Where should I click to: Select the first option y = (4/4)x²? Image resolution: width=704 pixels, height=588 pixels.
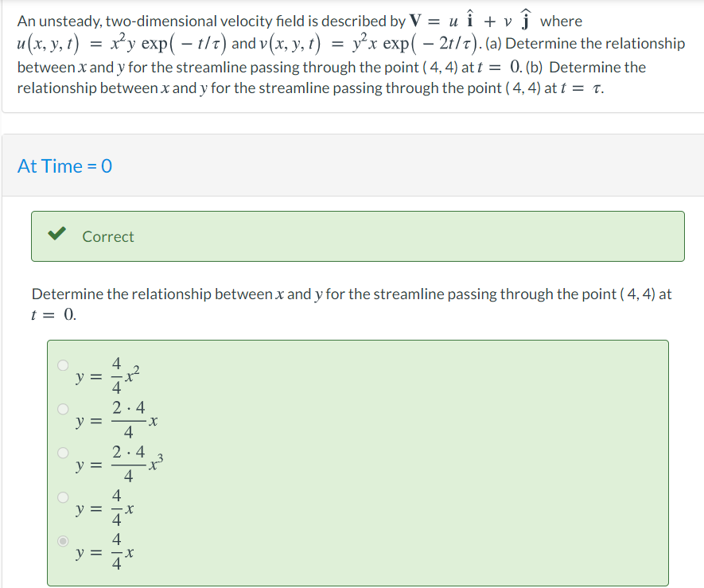pos(62,364)
